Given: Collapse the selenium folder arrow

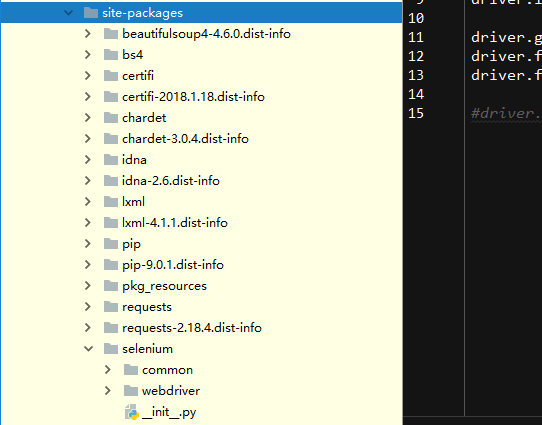Looking at the screenshot, I should [88, 349].
